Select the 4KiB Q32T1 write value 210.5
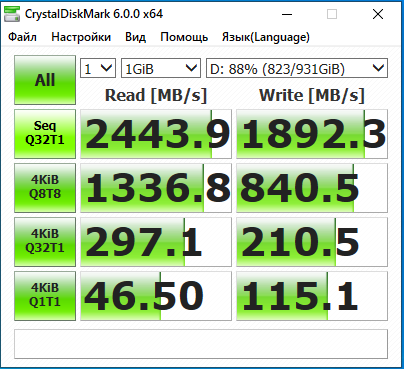The width and height of the screenshot is (404, 369). coord(312,242)
